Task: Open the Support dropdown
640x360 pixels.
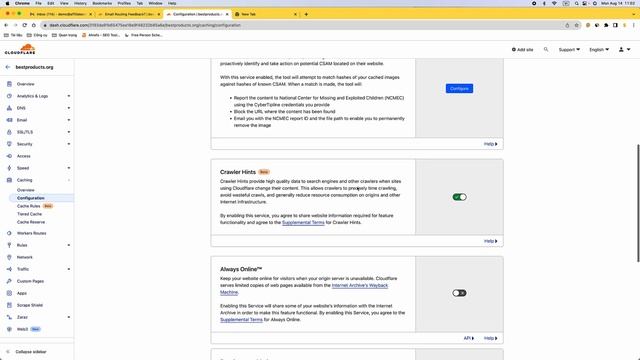Action: point(569,49)
